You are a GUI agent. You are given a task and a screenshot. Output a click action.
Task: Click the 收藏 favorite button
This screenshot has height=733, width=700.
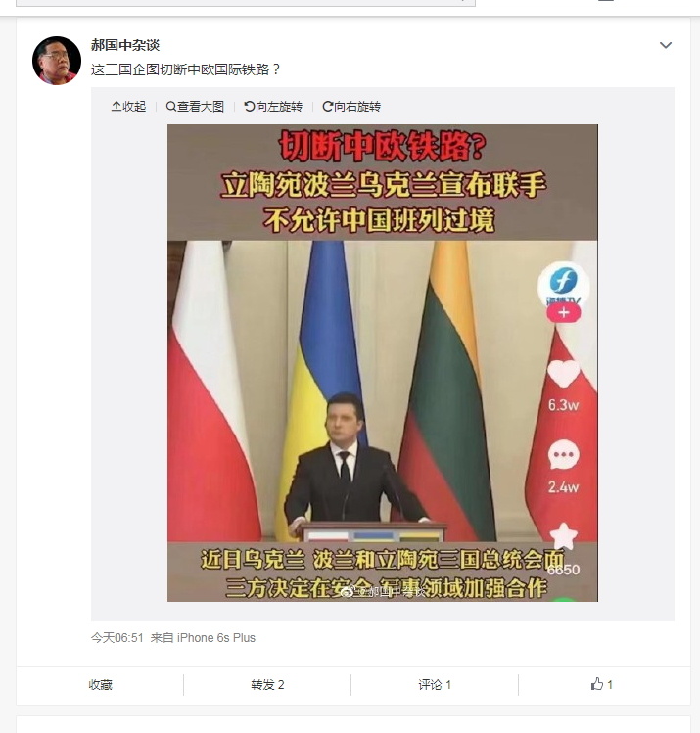[x=101, y=685]
